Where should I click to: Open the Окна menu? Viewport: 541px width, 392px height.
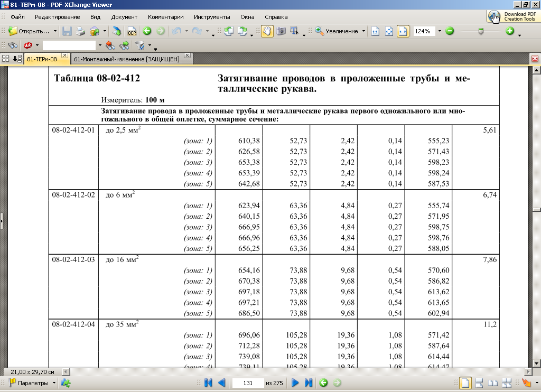(x=247, y=17)
